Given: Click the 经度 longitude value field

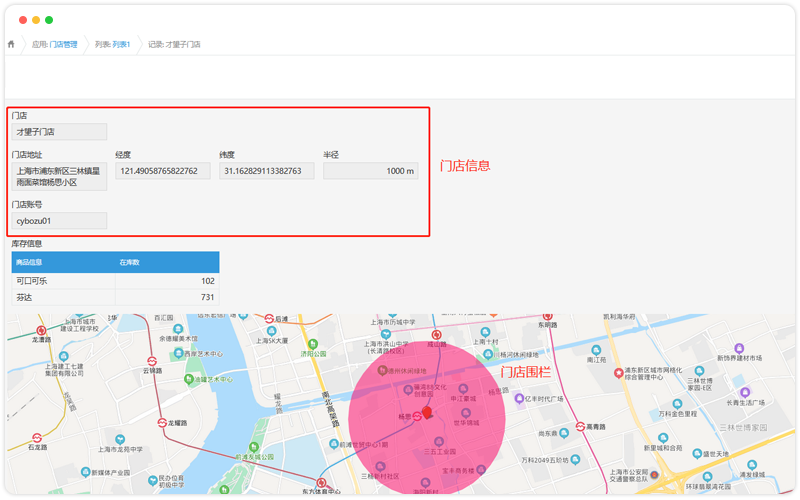Looking at the screenshot, I should [x=163, y=171].
